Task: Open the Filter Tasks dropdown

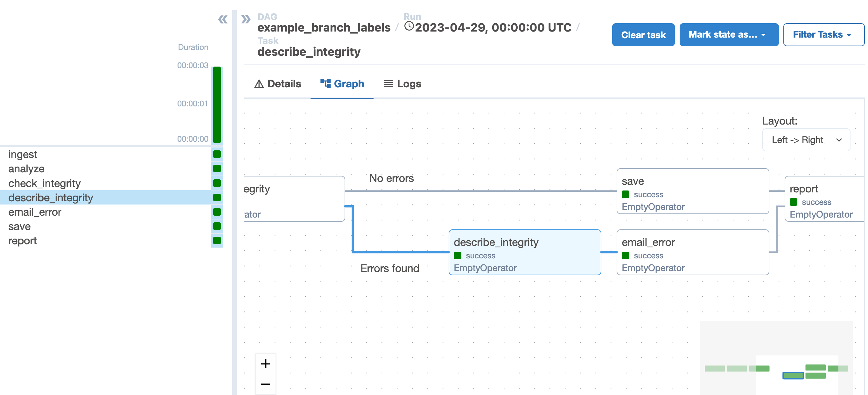Action: click(823, 35)
